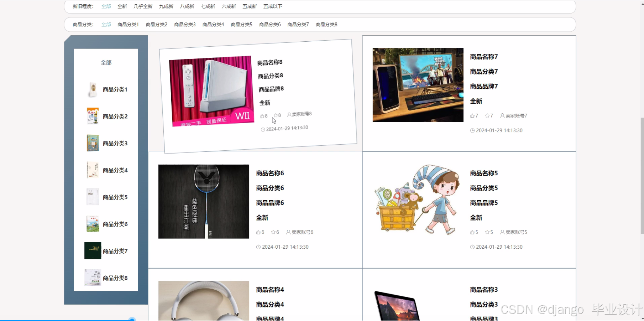
Task: Click the 商品名称4 title
Action: point(270,290)
